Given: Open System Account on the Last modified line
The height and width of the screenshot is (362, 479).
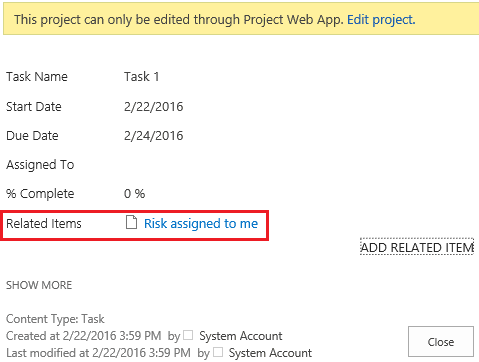Looking at the screenshot, I should click(x=270, y=353).
